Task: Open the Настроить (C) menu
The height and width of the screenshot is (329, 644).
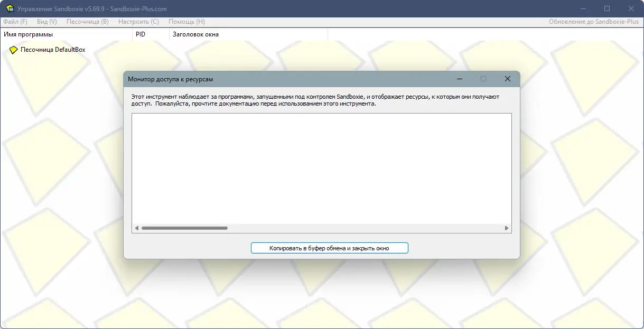Action: click(138, 22)
